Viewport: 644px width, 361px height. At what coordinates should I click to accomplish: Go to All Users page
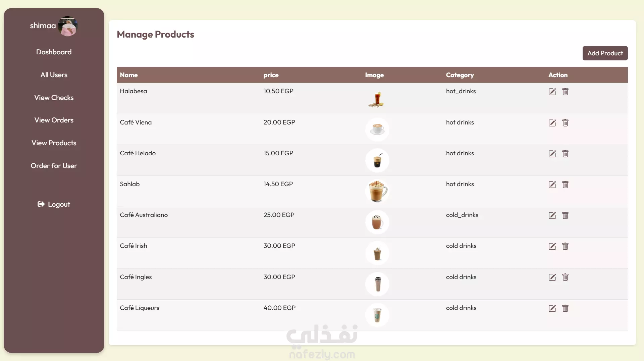coord(54,75)
